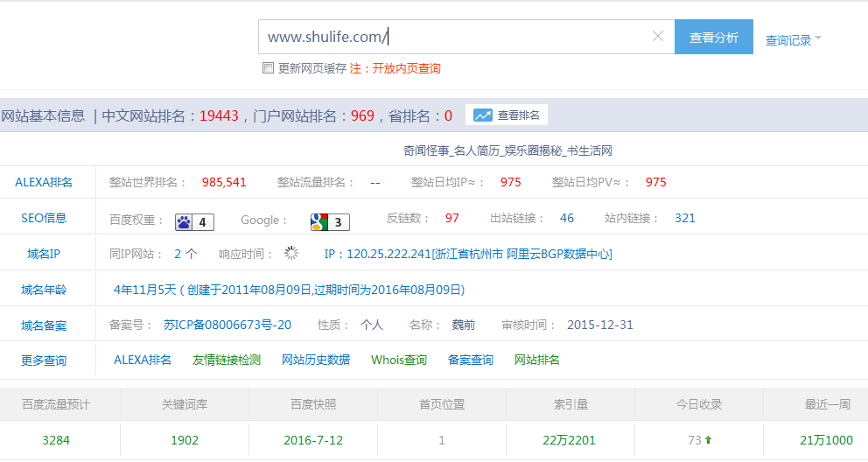Image resolution: width=868 pixels, height=462 pixels.
Task: Click the Google PageRank icon
Action: 319,222
